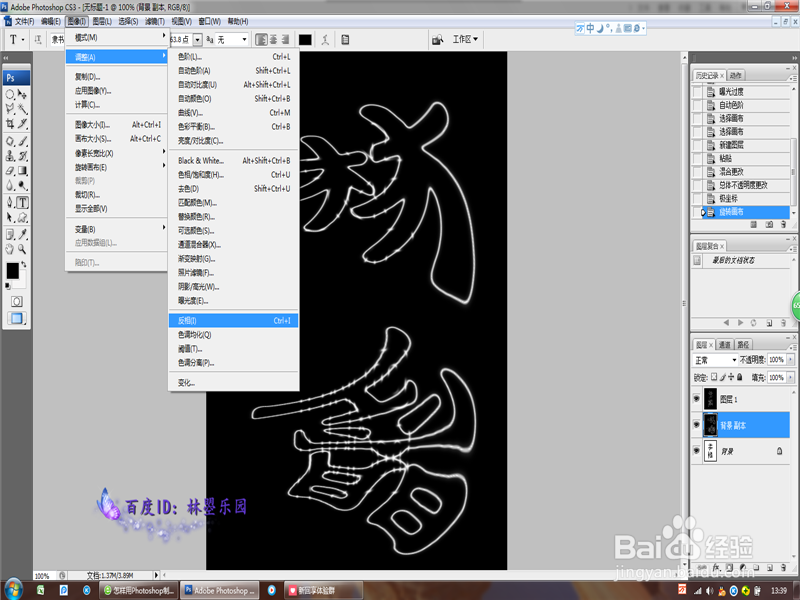
Task: Select the Hand tool
Action: 9,249
